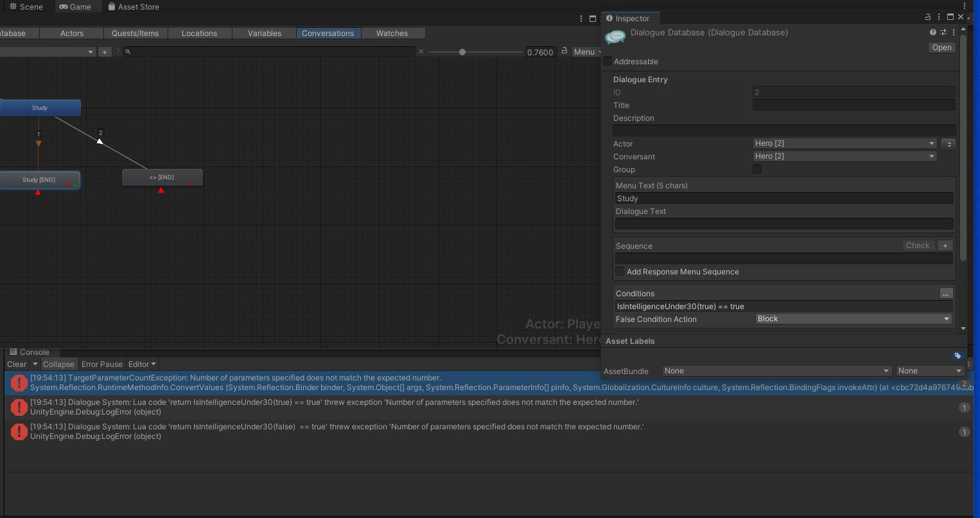Switch to the Locations tab
Image resolution: width=980 pixels, height=518 pixels.
coord(199,33)
